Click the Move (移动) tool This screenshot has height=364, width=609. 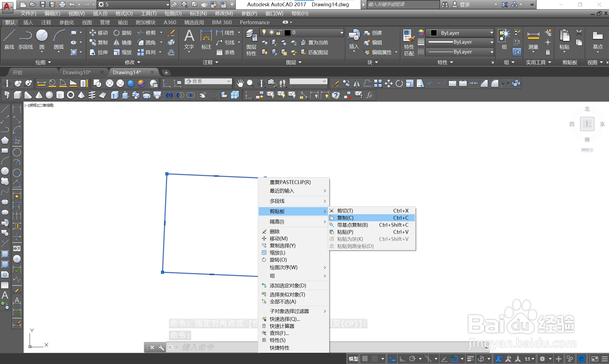click(99, 33)
